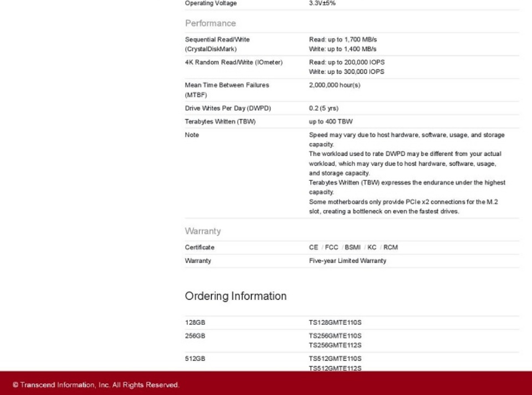Click the 'Speed may vary due to host hardware' note

407,140
